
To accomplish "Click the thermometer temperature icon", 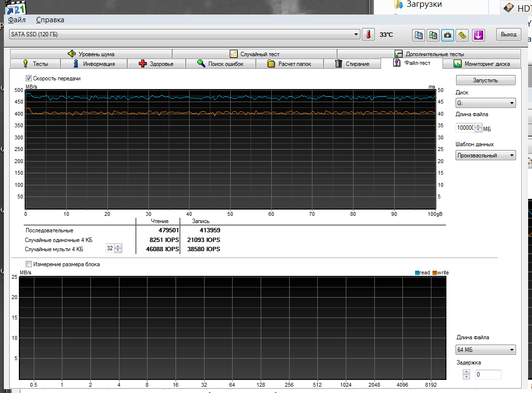I will 368,34.
